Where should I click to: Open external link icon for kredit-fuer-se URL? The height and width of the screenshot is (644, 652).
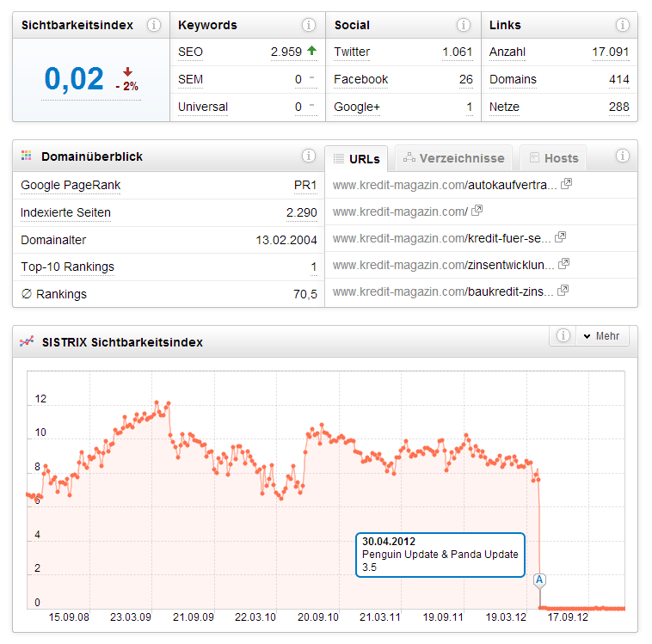coord(560,237)
